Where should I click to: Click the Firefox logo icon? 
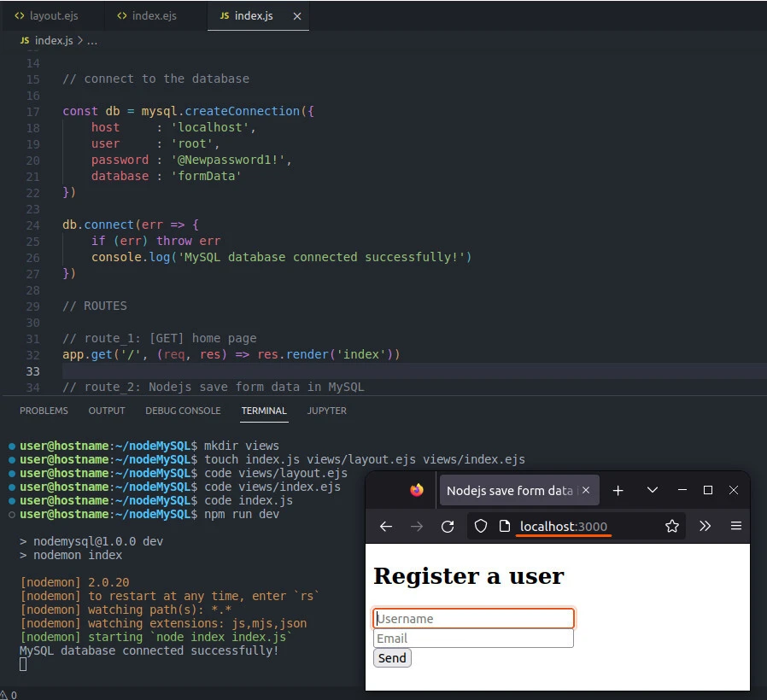click(x=416, y=490)
